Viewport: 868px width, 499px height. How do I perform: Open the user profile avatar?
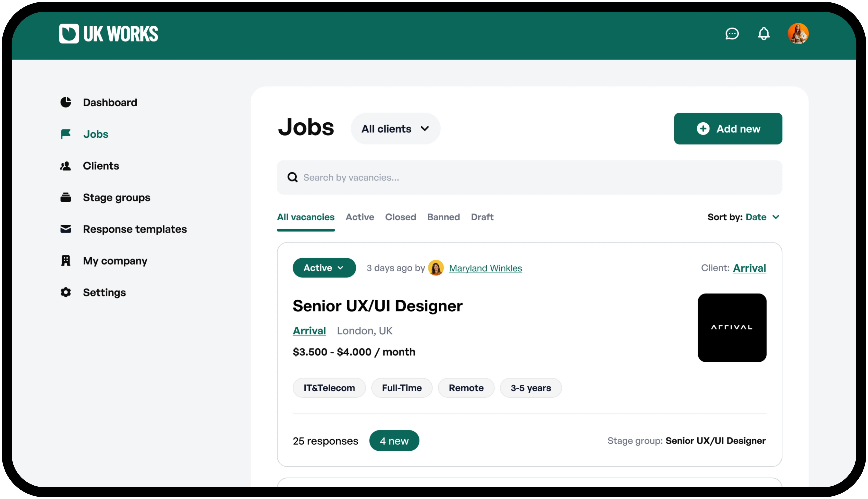click(x=798, y=34)
